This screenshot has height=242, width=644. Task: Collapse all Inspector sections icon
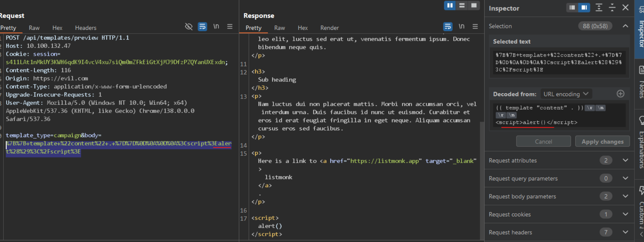tap(612, 8)
